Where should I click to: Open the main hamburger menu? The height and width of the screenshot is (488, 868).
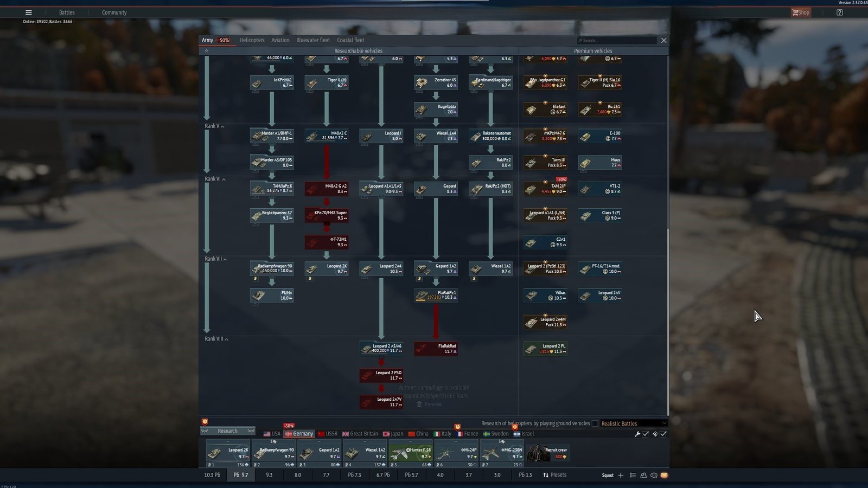tap(29, 12)
